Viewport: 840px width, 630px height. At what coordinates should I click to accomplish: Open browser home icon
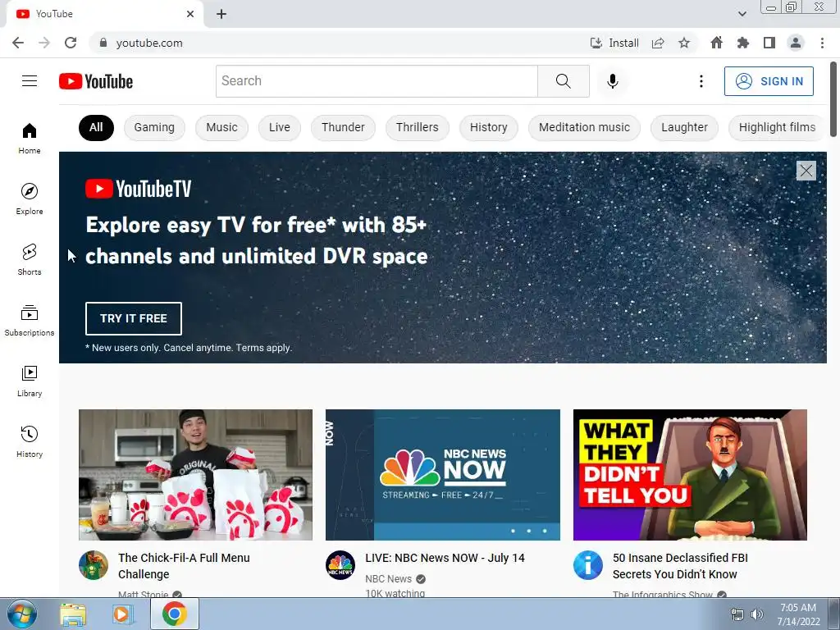[716, 43]
